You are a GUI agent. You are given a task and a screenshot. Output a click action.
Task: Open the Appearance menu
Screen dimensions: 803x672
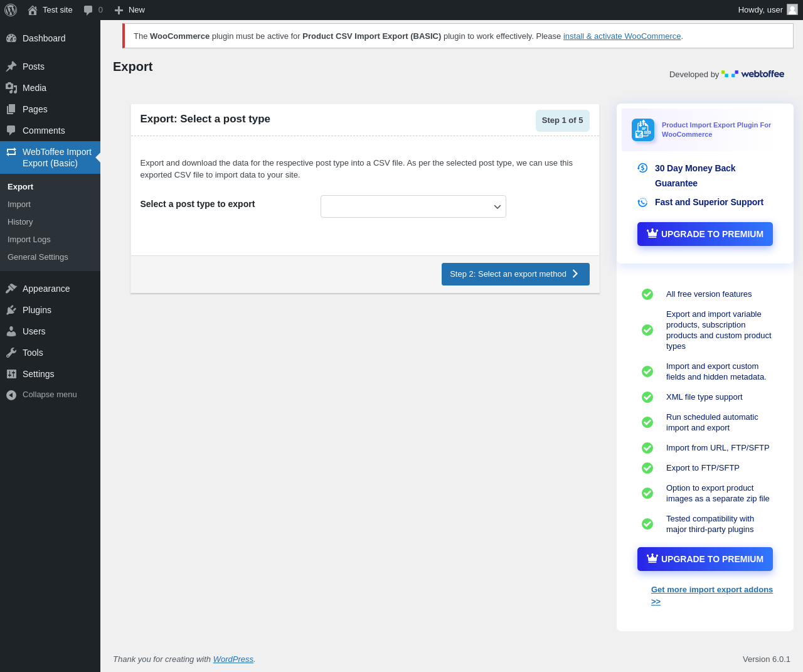50,289
